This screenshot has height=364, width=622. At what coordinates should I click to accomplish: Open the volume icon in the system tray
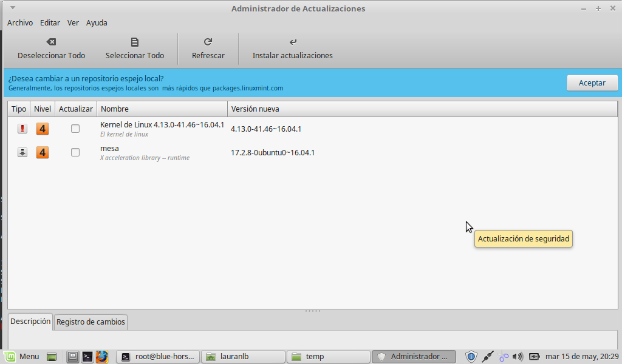[x=518, y=357]
